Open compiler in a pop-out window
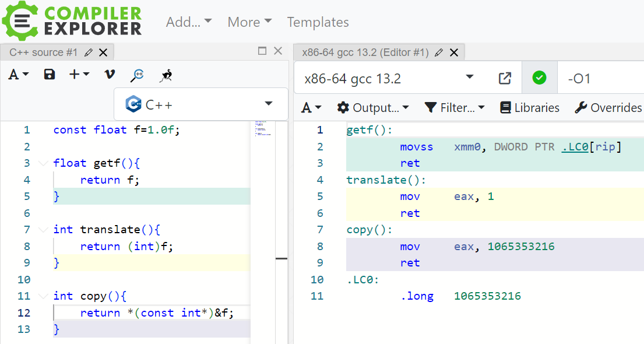This screenshot has width=644, height=344. coord(505,78)
